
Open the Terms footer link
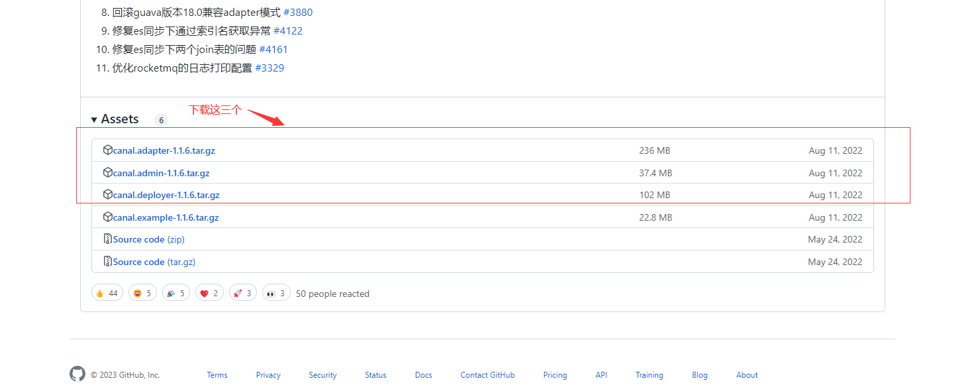[x=217, y=375]
